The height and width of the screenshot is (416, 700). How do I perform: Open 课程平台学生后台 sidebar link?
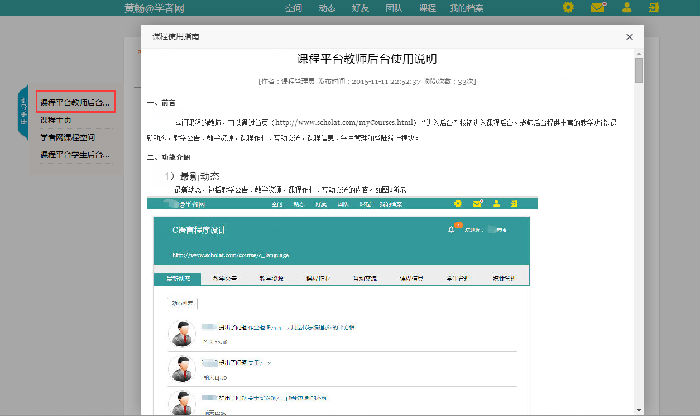[74, 155]
